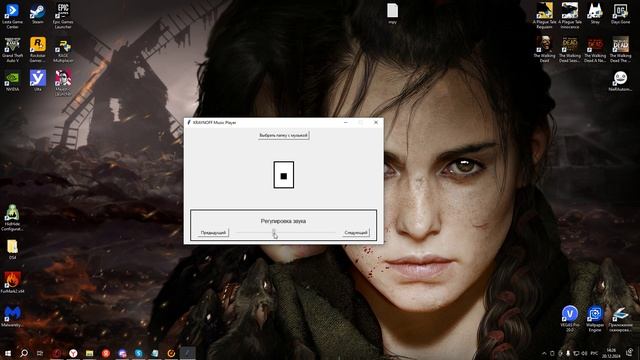Select the HidHide Configuration desktop icon
The width and height of the screenshot is (640, 360).
click(12, 218)
